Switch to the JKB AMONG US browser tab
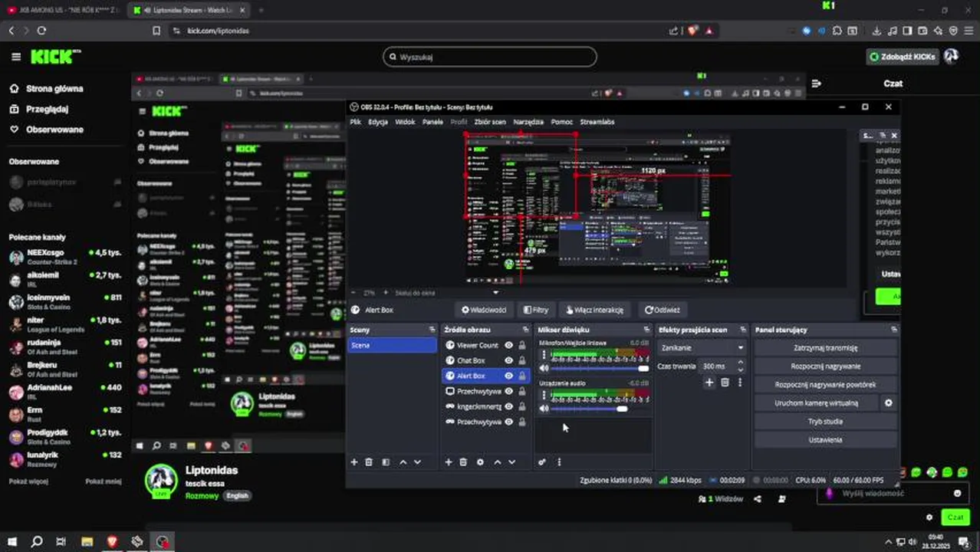Image resolution: width=980 pixels, height=552 pixels. click(x=63, y=10)
